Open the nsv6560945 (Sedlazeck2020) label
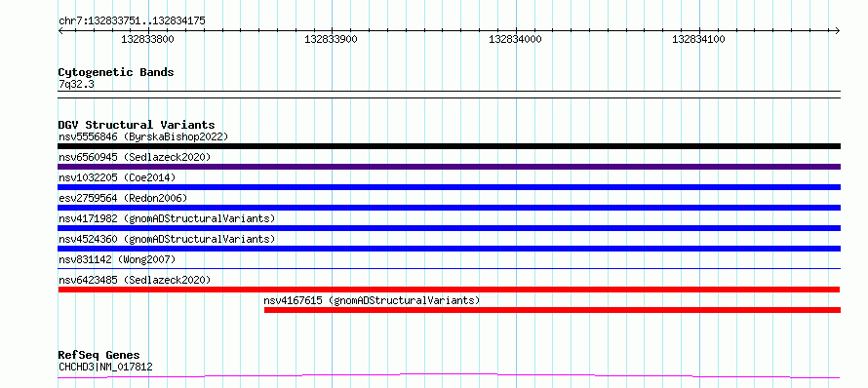This screenshot has width=868, height=388. tap(135, 157)
